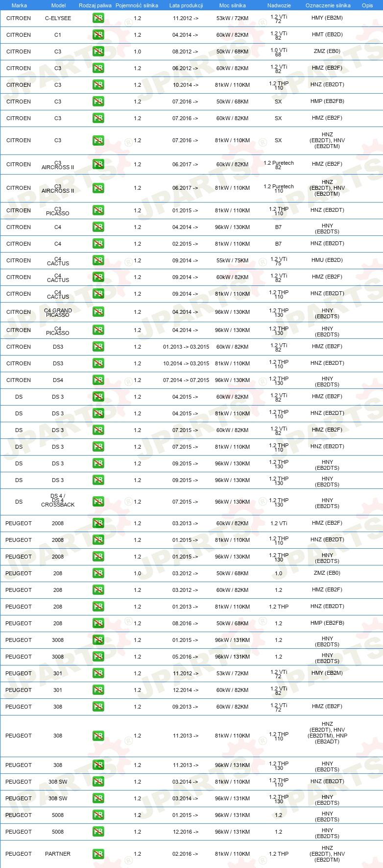Click the PB fuel icon for Citroen C1
Viewport: 383px width, 868px height.
98,35
